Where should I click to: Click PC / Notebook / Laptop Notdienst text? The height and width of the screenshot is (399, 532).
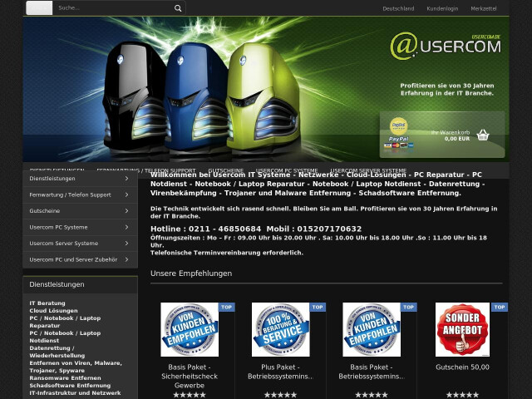click(65, 337)
